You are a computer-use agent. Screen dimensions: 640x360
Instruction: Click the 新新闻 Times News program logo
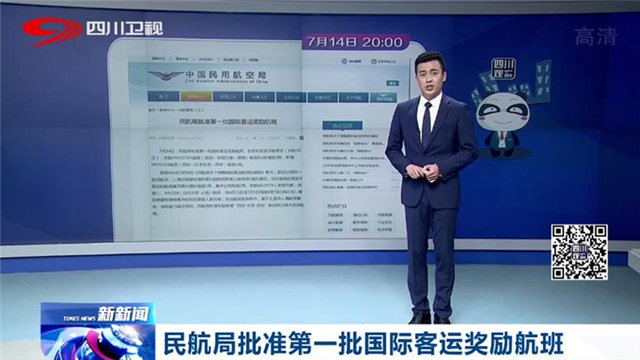[98, 313]
